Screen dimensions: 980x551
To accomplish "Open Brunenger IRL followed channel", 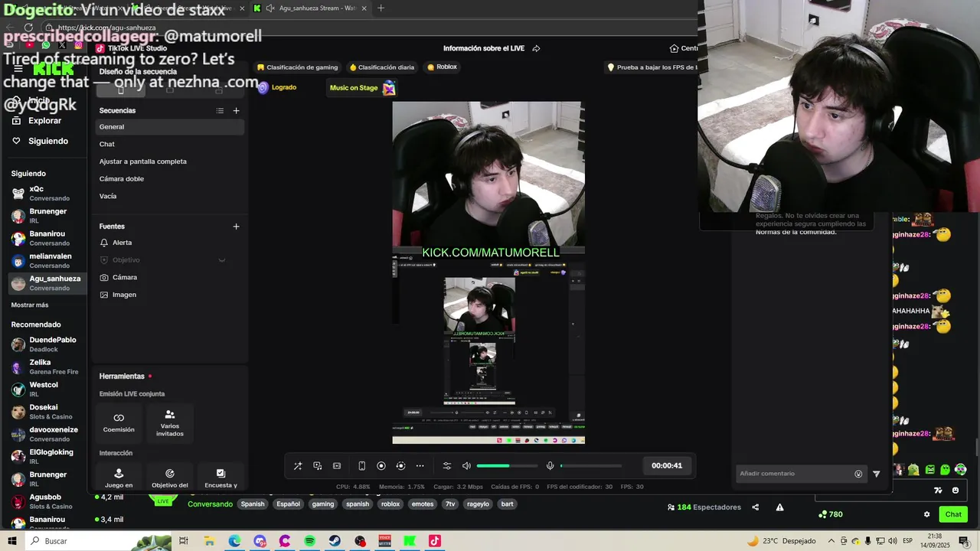I will pos(47,216).
